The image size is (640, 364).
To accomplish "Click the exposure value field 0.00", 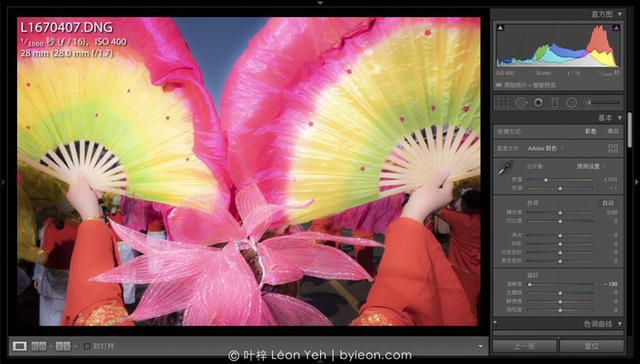I will pos(612,212).
